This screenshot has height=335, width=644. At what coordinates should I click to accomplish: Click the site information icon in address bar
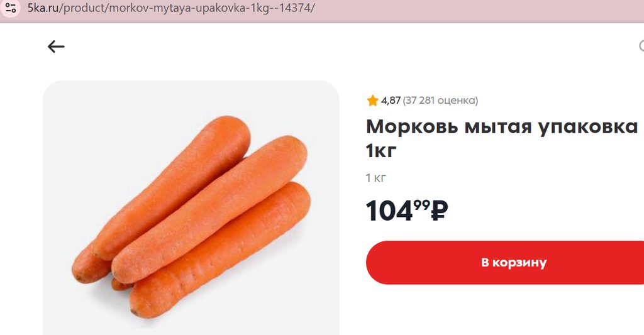[11, 8]
